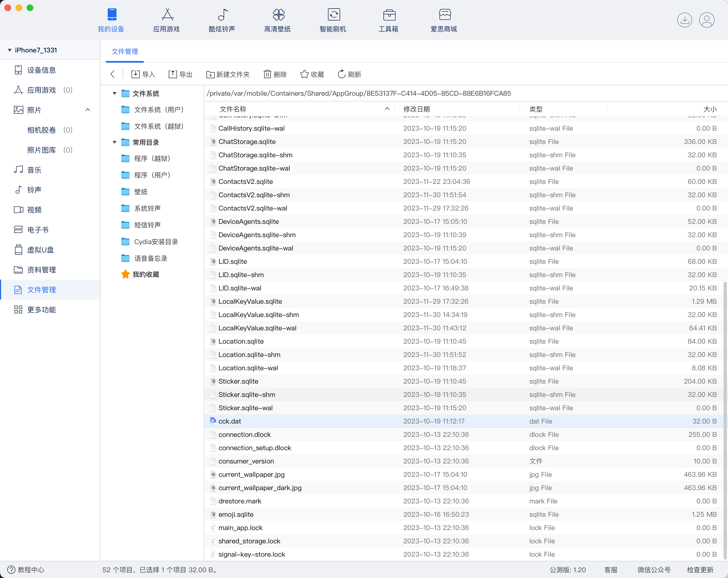Click the 导出 export button
Screen dimensions: 728x578
(x=180, y=74)
